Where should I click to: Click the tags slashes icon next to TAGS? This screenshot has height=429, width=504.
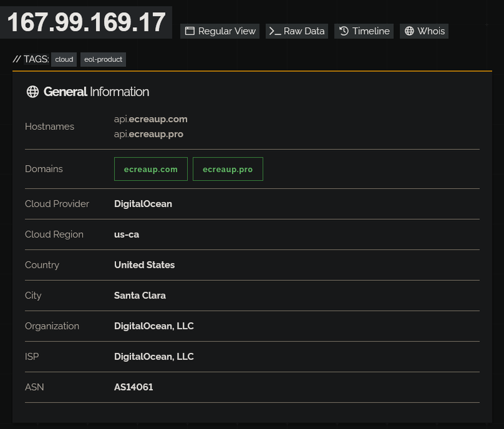point(17,59)
